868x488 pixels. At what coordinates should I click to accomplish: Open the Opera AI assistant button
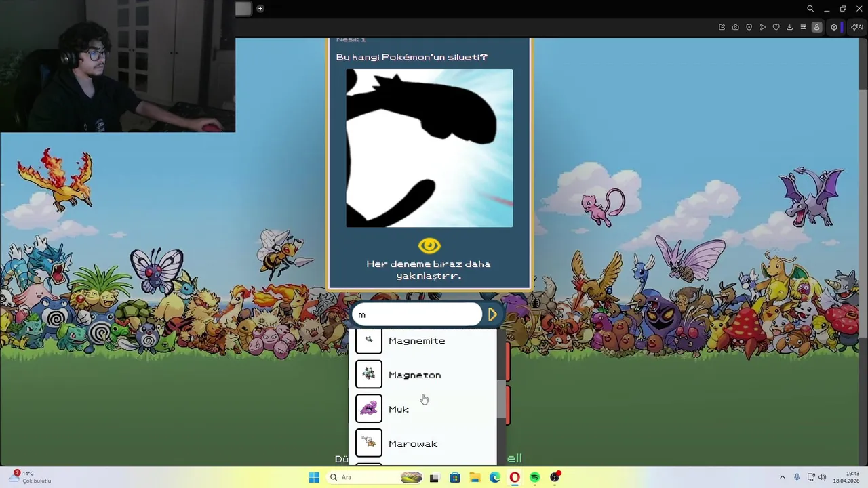857,27
